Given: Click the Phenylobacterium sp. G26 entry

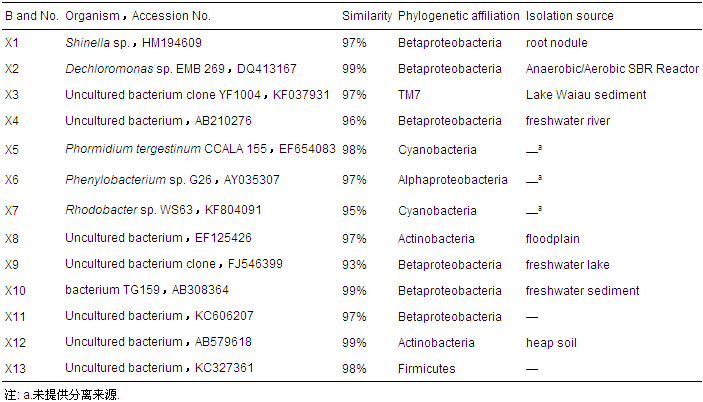Looking at the screenshot, I should click(x=172, y=180).
